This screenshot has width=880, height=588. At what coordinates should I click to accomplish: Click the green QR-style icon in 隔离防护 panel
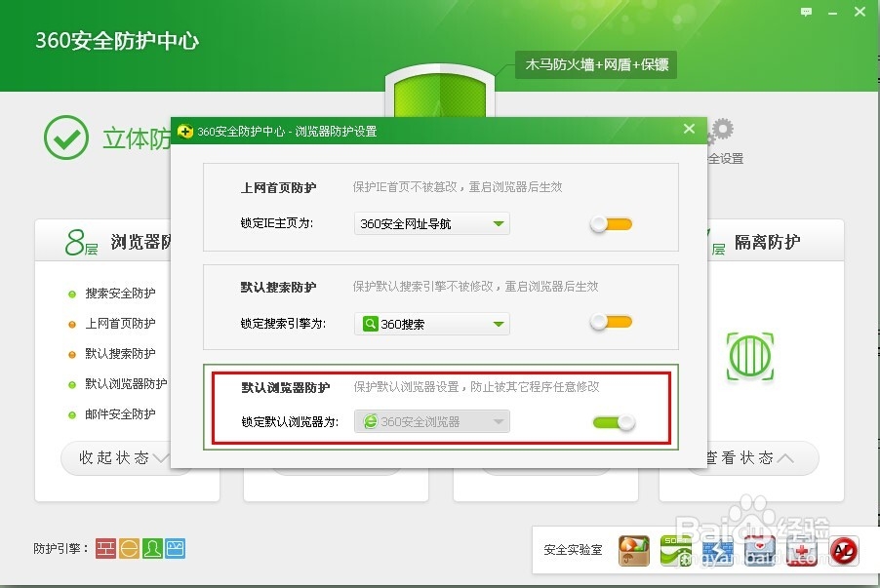pyautogui.click(x=751, y=356)
